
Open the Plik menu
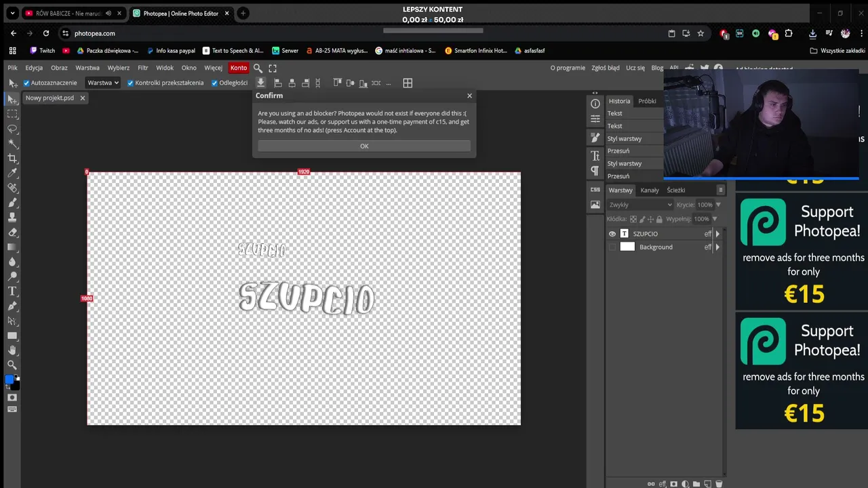click(x=12, y=68)
